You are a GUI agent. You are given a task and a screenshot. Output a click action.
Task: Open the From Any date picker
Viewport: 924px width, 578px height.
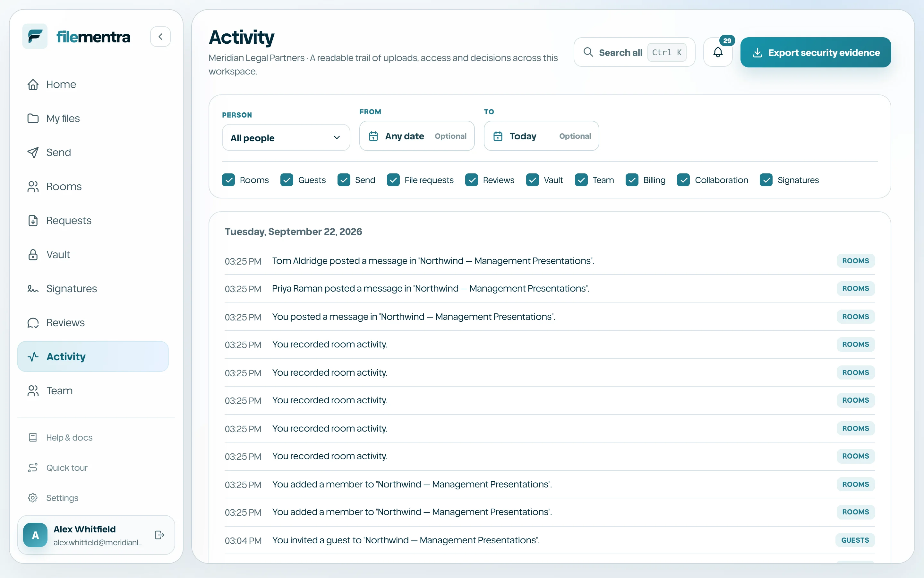click(417, 136)
